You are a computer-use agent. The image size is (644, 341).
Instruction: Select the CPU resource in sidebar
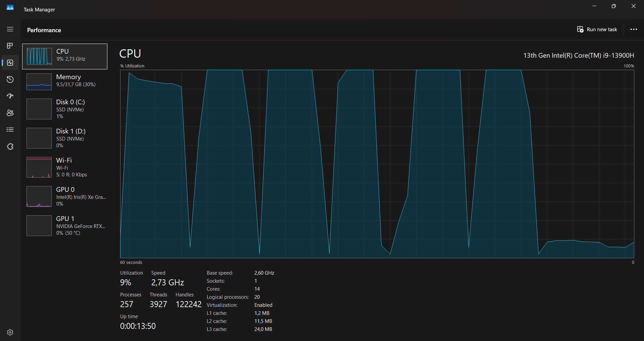coord(65,56)
